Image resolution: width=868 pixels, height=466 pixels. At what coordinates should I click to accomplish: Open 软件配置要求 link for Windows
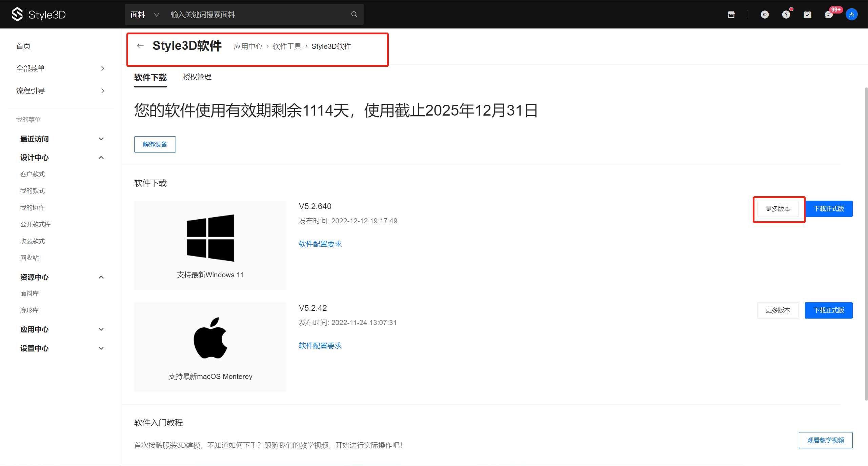coord(320,244)
